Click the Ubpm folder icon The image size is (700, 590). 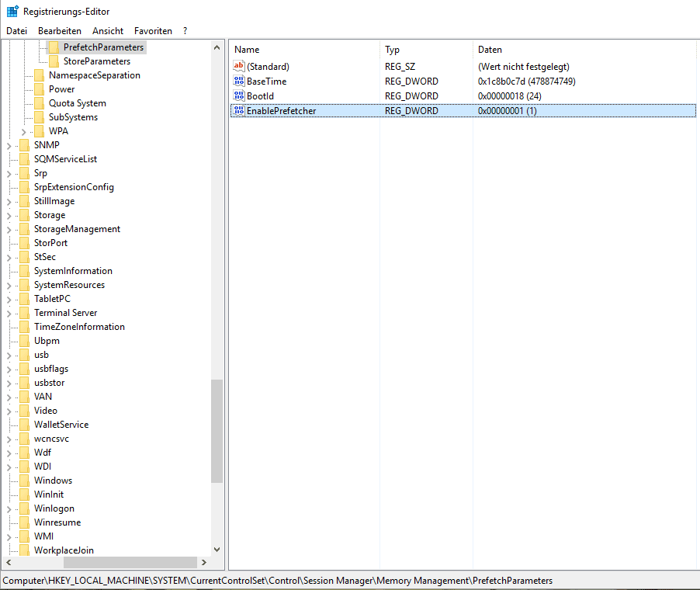point(25,341)
